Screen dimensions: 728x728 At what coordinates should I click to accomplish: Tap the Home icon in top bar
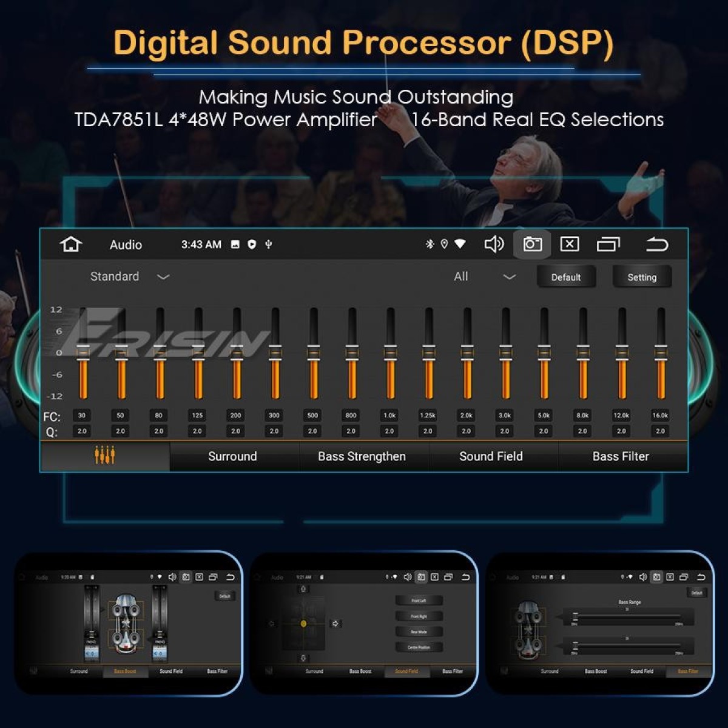(71, 244)
